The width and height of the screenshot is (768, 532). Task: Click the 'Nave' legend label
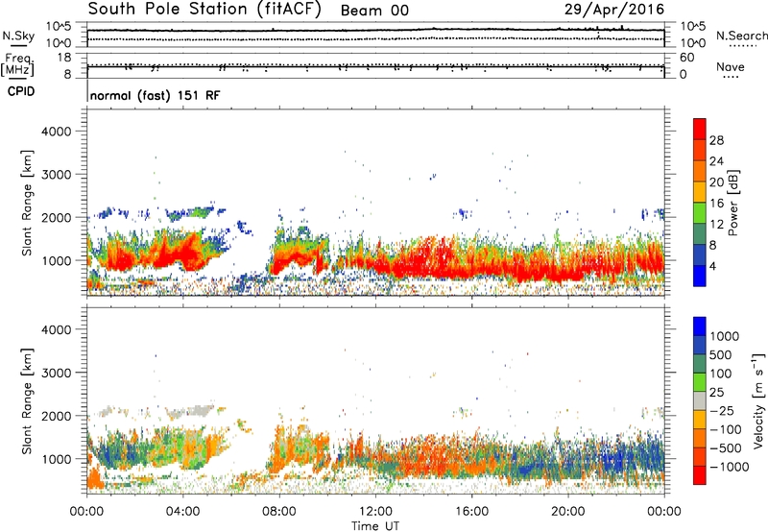[731, 66]
